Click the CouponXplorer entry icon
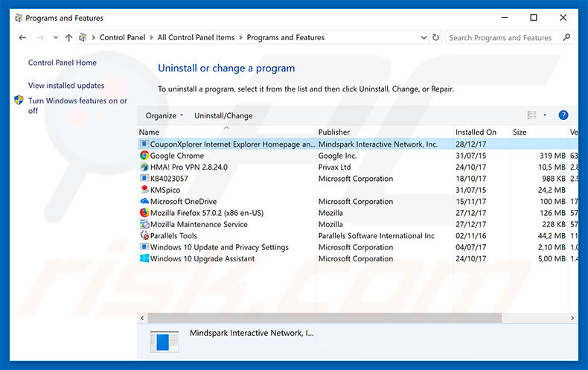Viewport: 588px width, 370px height. click(x=144, y=144)
